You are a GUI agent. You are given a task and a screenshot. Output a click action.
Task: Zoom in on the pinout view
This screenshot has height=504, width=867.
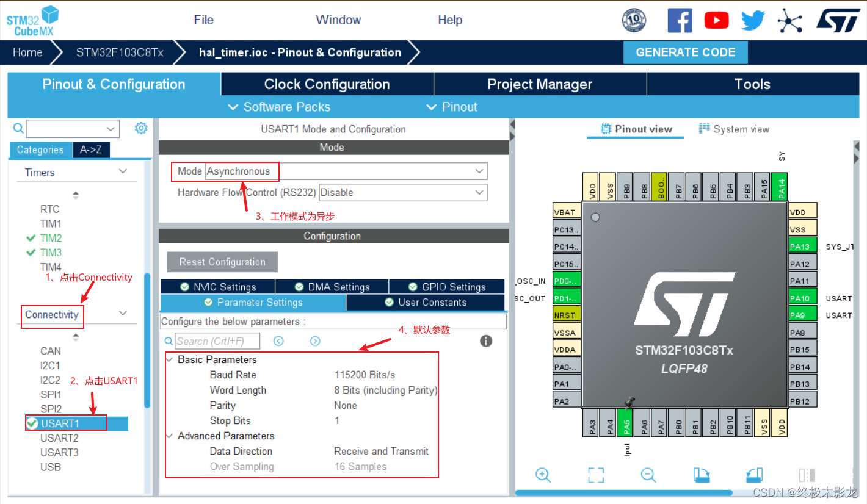[543, 475]
